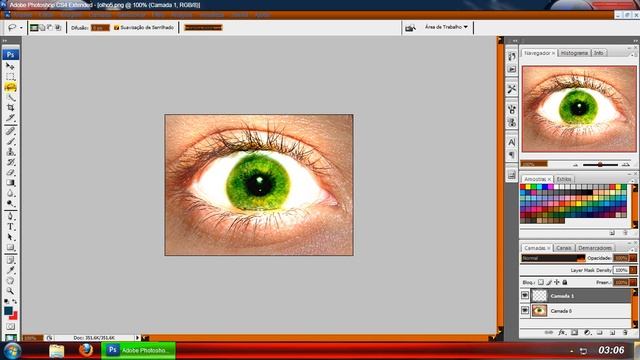Create new adjustment layer
Viewport: 640px width, 360px height.
pyautogui.click(x=587, y=333)
